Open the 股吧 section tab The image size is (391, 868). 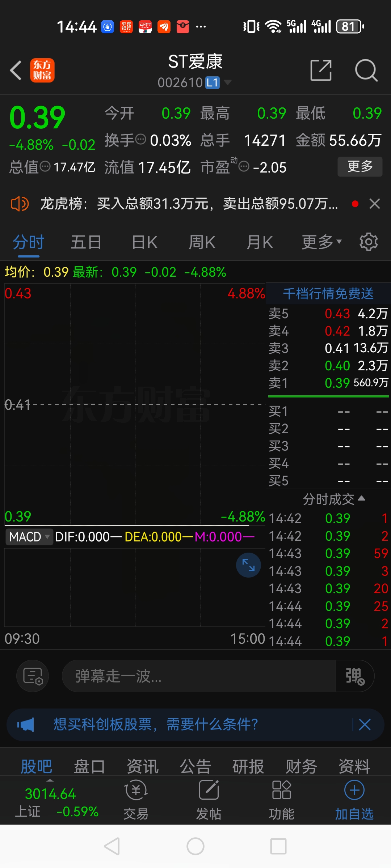click(x=36, y=766)
